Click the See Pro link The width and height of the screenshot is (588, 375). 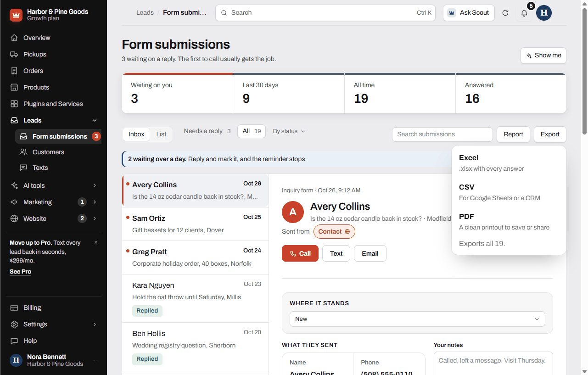pos(21,272)
